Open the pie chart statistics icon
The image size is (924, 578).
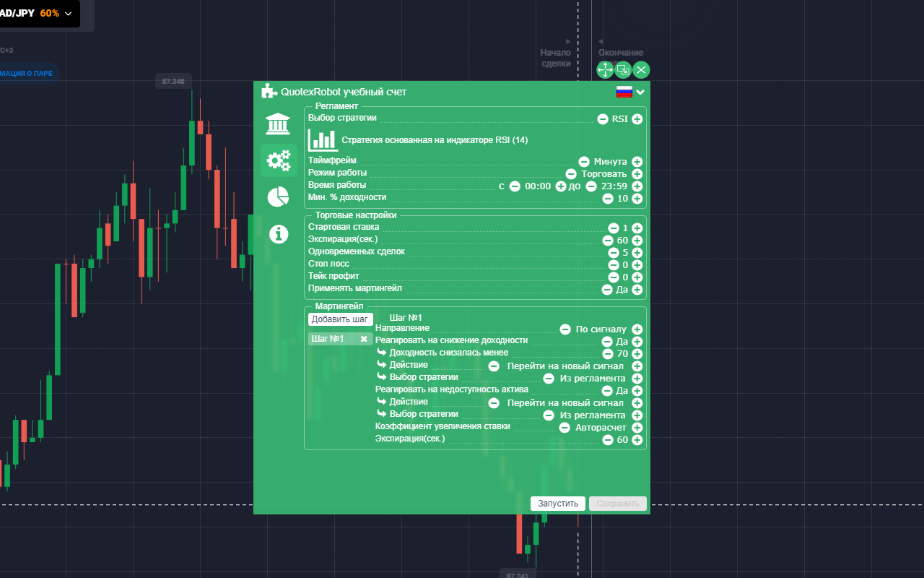coord(278,197)
